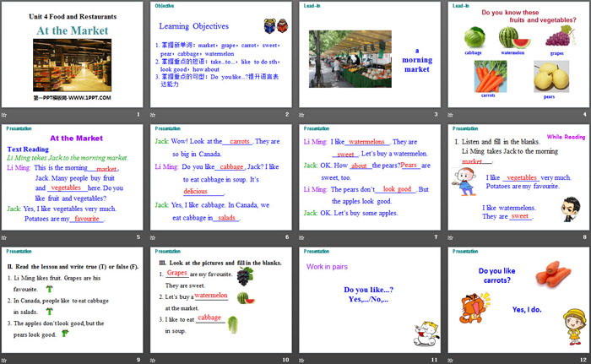Select the grapes picture in fill-in-the-blanks slide
The width and height of the screenshot is (591, 364).
point(244,276)
